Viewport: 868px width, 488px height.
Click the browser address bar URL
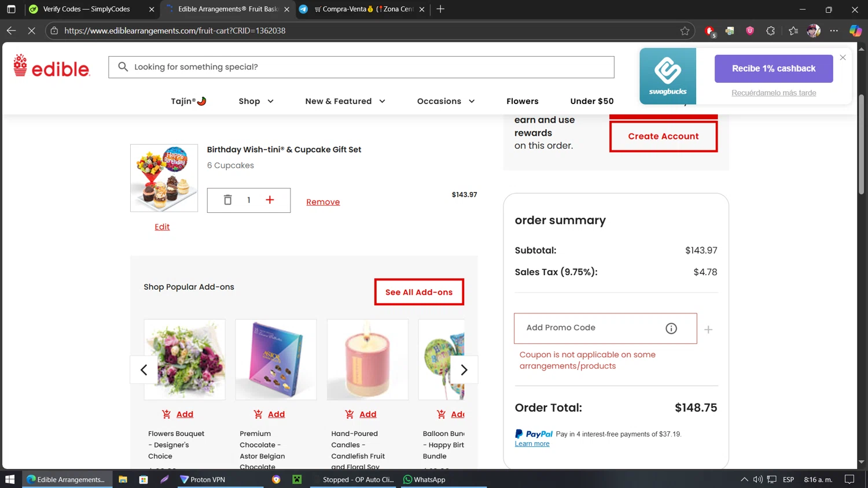pos(175,31)
